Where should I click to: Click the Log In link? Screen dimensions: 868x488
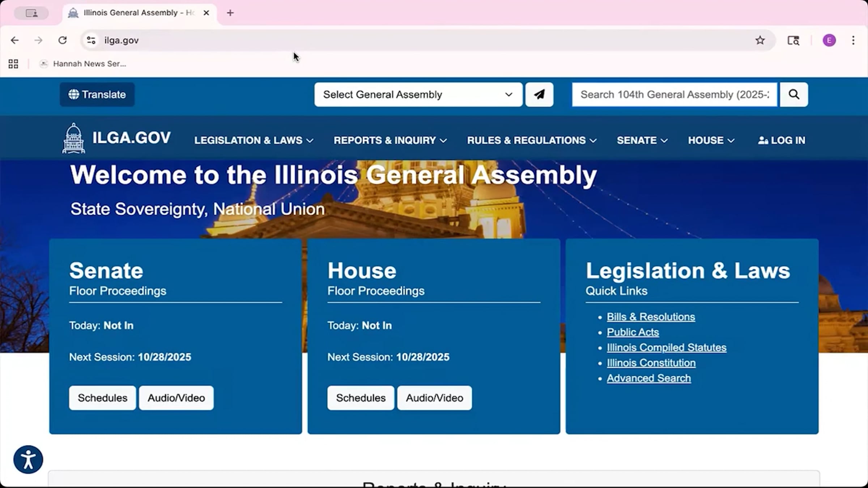(x=782, y=140)
